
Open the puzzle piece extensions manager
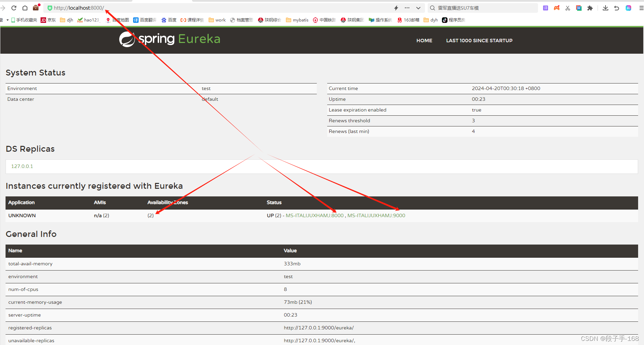coord(590,8)
